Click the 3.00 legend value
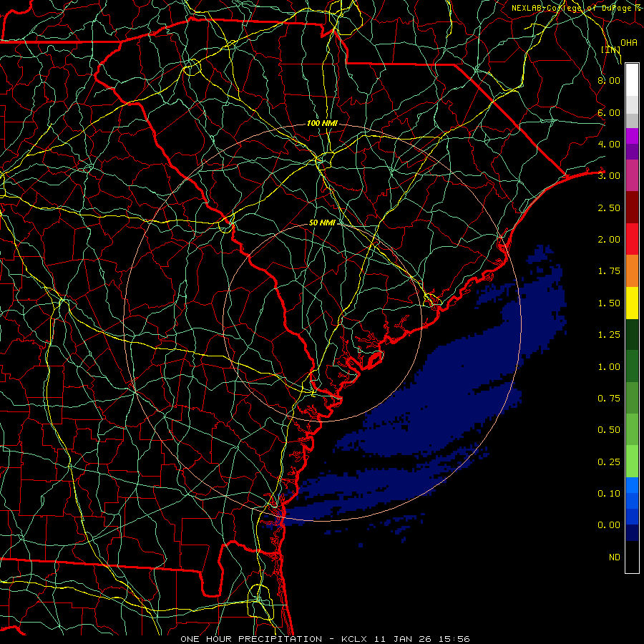 coord(609,176)
